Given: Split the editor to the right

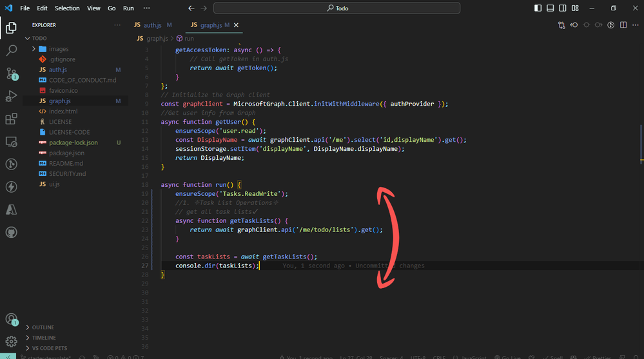Looking at the screenshot, I should 623,25.
